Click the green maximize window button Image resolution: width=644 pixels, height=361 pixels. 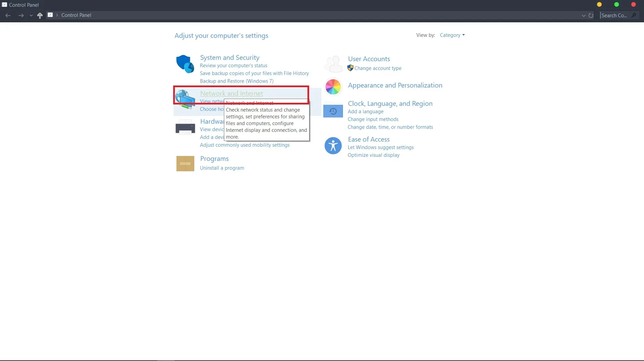(x=617, y=4)
